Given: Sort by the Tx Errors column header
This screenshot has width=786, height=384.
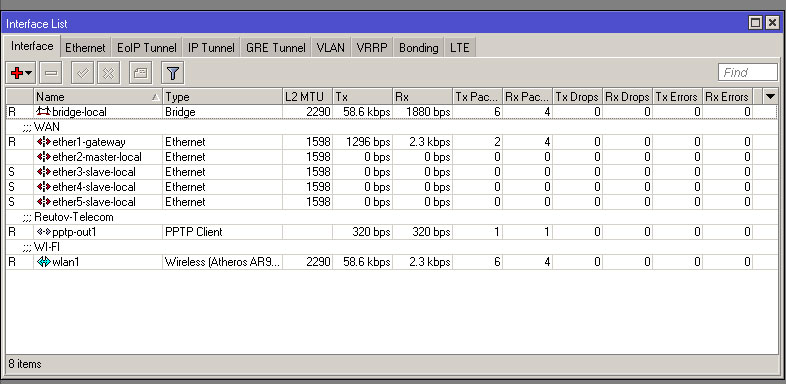Looking at the screenshot, I should click(x=678, y=96).
